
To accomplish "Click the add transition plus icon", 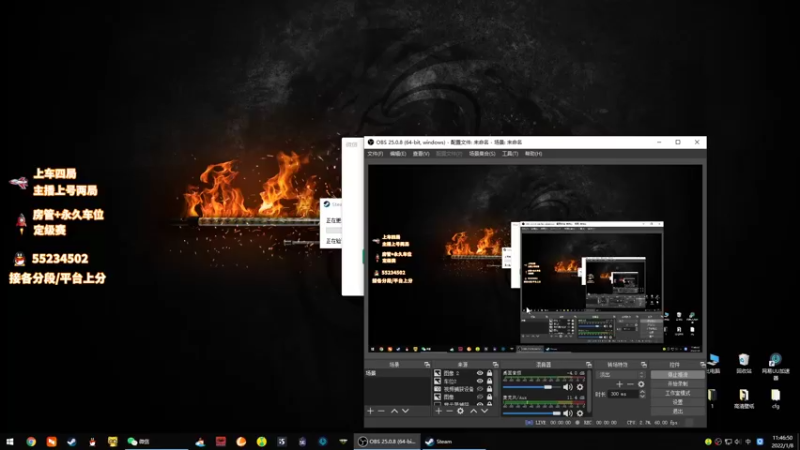I will [x=619, y=384].
